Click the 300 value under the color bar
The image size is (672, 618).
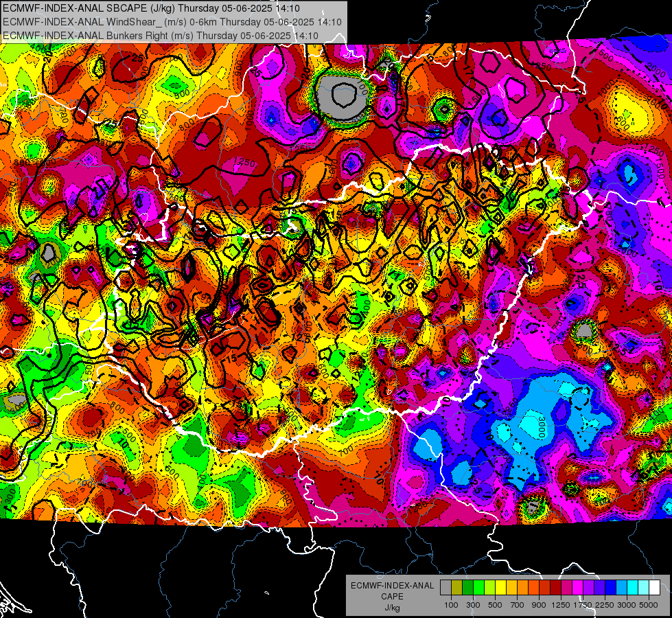pyautogui.click(x=473, y=605)
